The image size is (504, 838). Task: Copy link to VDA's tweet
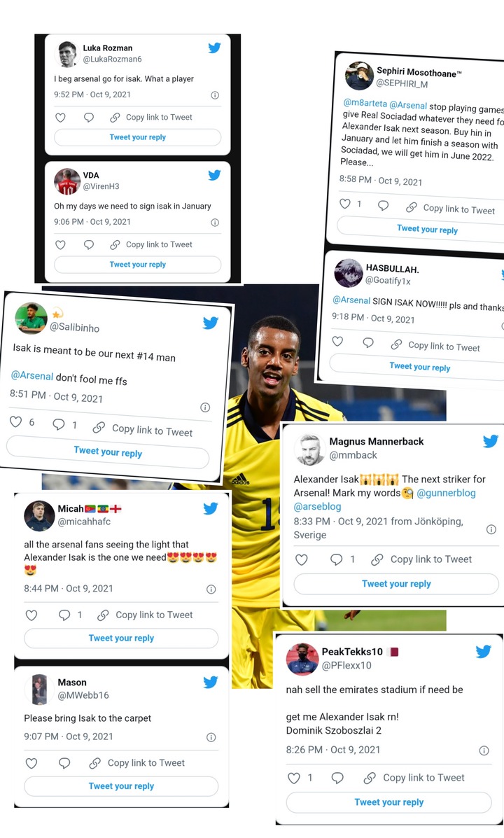click(x=151, y=244)
